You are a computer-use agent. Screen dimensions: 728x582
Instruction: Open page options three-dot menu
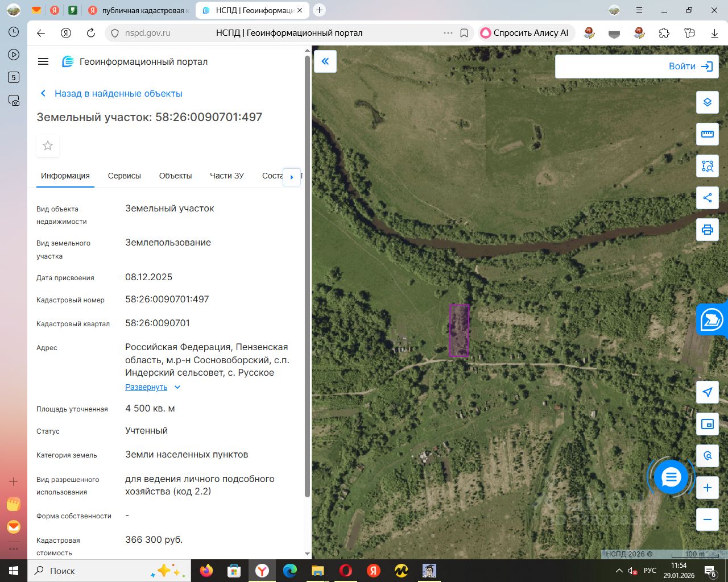pos(448,33)
